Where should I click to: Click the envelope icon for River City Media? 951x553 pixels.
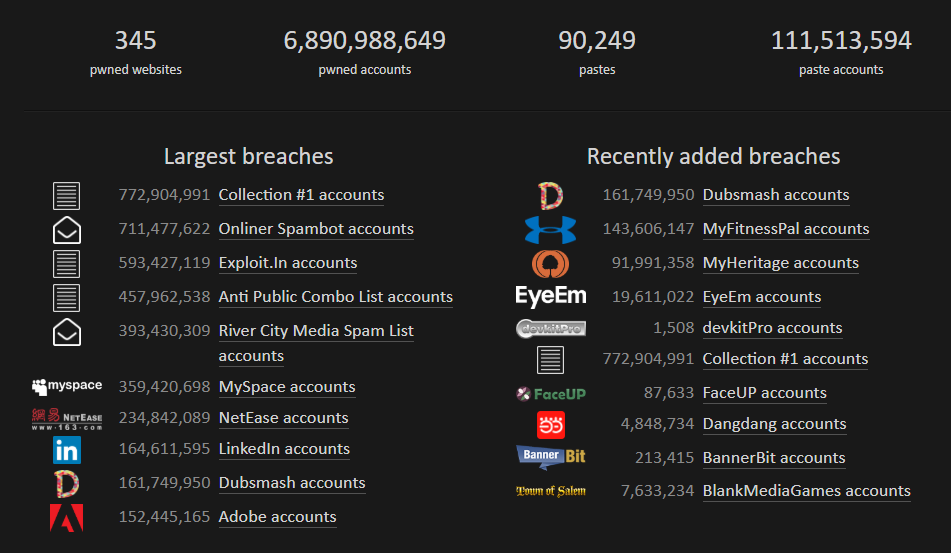point(67,332)
